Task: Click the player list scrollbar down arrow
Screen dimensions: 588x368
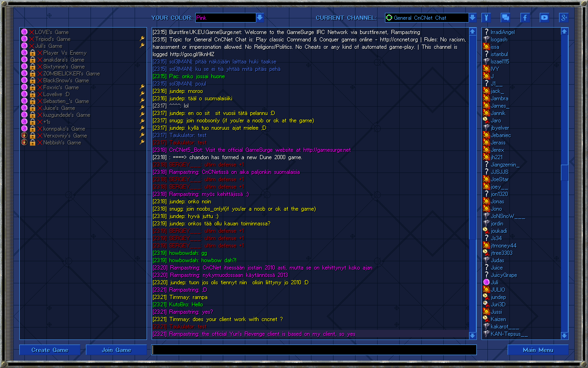Action: tap(565, 336)
